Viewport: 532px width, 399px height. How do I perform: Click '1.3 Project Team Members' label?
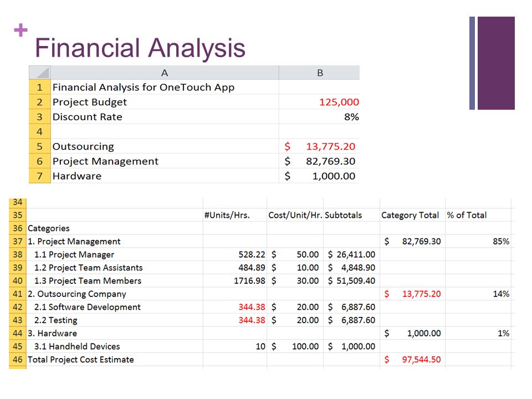click(88, 280)
